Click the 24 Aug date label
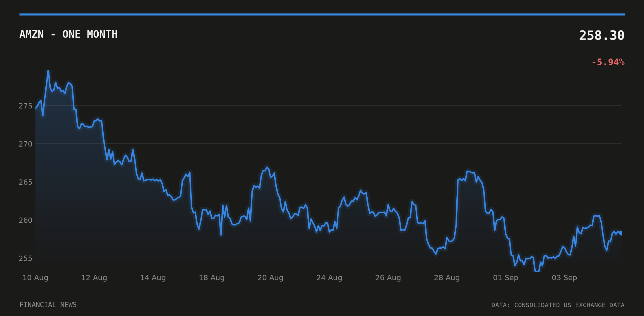Screen dimensions: 644x316 tap(329, 278)
